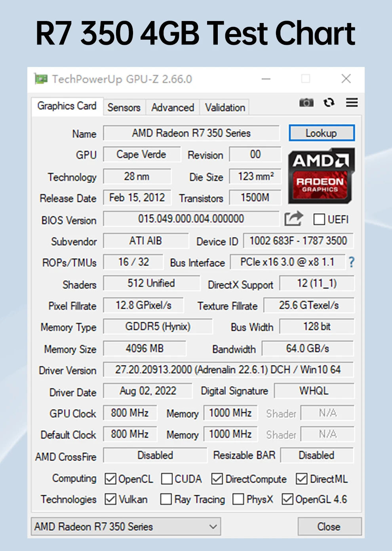
Task: Click the GPU-Z logo in the title bar
Action: 42,78
